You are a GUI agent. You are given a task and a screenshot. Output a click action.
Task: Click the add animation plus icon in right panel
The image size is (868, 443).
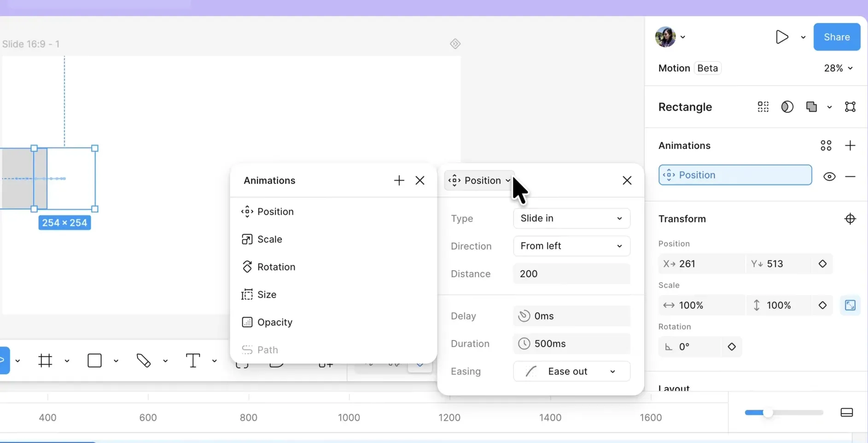coord(850,146)
